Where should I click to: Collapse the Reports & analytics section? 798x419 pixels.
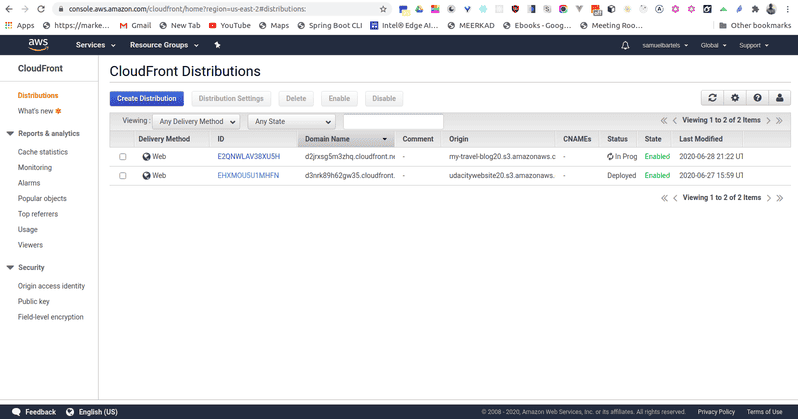[x=10, y=133]
